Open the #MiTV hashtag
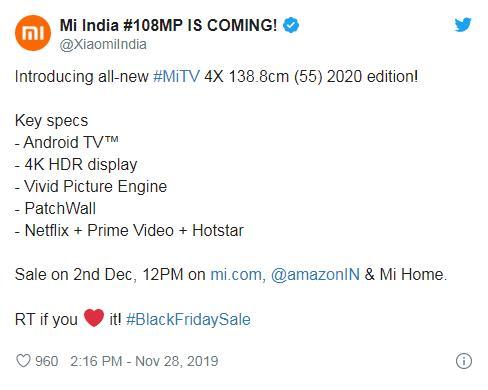The height and width of the screenshot is (390, 488). [x=176, y=76]
